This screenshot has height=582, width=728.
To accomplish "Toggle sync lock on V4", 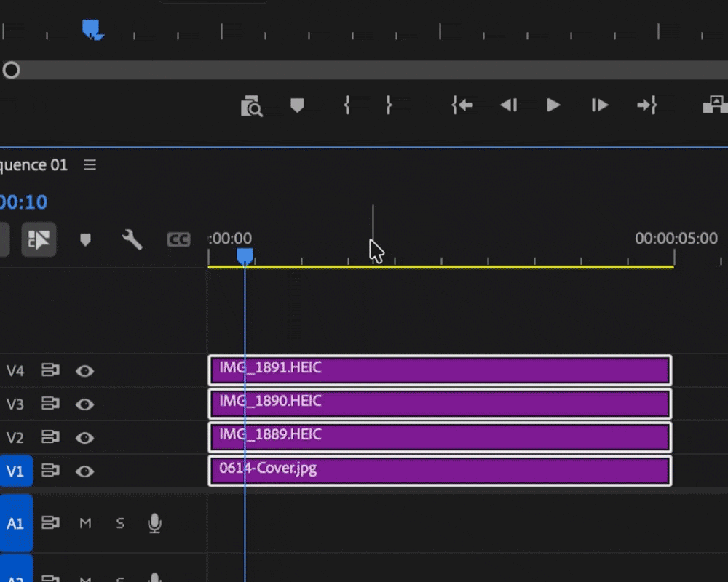I will (50, 370).
